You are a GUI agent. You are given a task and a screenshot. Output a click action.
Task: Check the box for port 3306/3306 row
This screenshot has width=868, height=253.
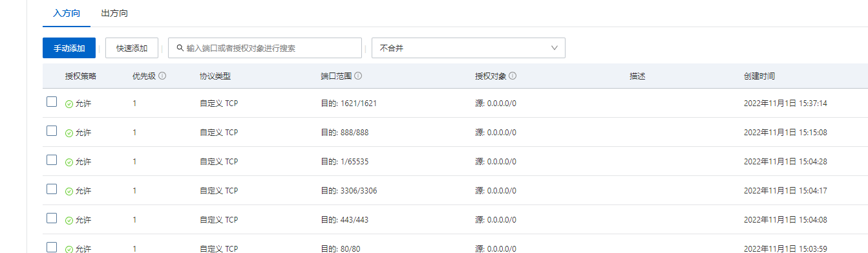pyautogui.click(x=52, y=189)
